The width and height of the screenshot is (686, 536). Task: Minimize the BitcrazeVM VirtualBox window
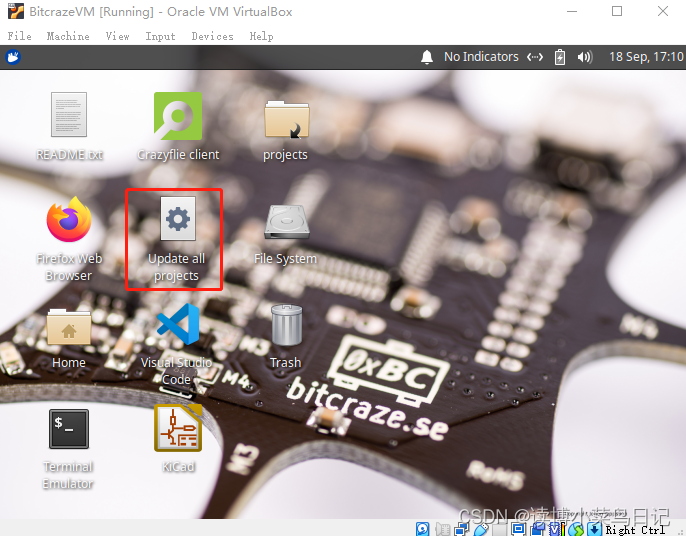tap(572, 11)
